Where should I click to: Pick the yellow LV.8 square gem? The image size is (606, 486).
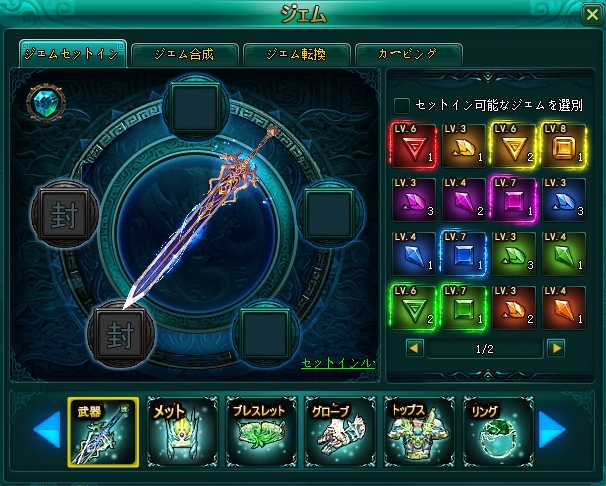click(x=563, y=146)
